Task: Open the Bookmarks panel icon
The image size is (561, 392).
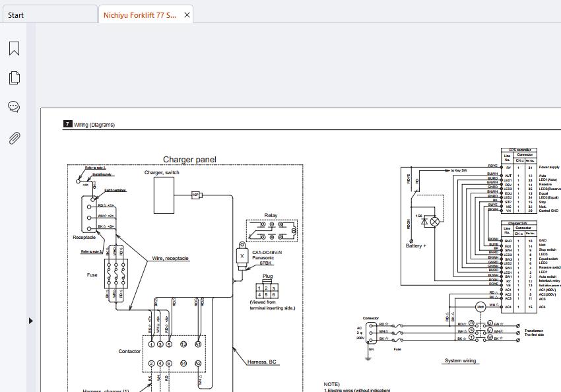Action: pos(14,48)
